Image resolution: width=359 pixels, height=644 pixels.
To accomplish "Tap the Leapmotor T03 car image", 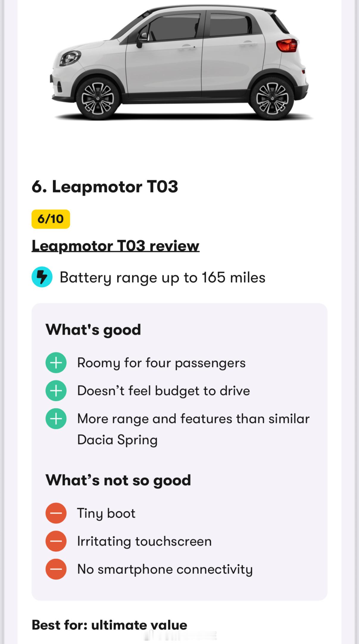I will (x=179, y=62).
